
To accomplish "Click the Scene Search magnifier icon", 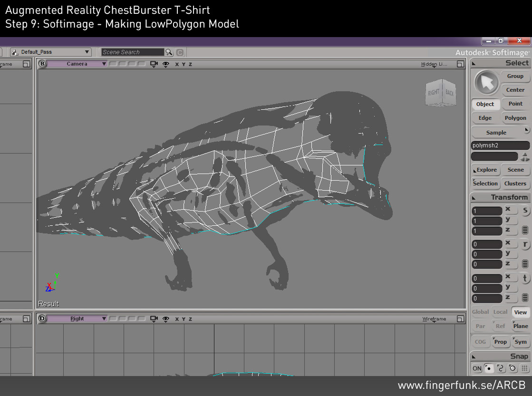I will (x=169, y=52).
